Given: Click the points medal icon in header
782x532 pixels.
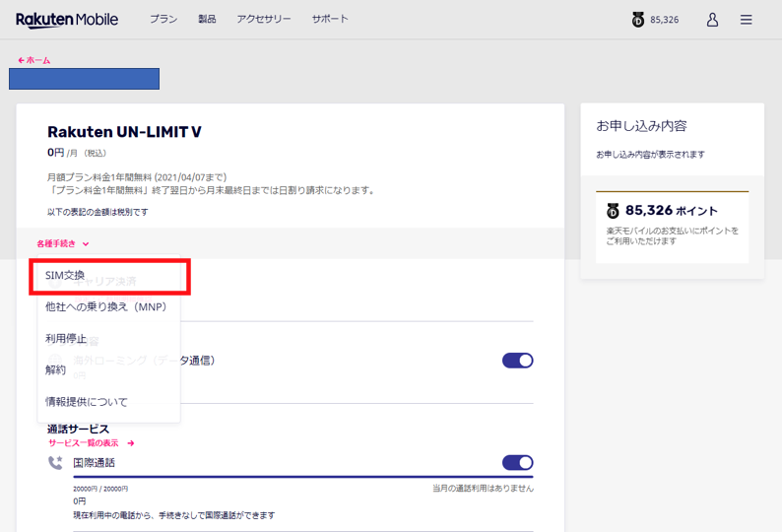Looking at the screenshot, I should pos(638,20).
